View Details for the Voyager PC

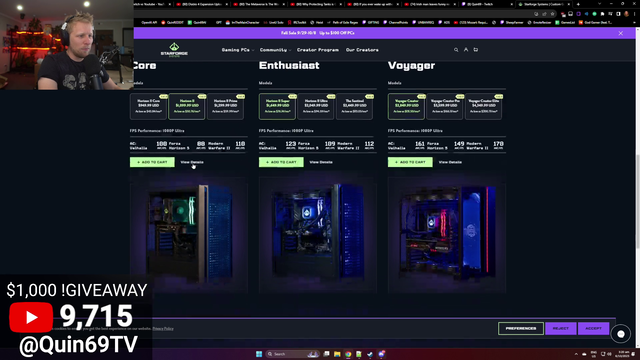tap(450, 162)
